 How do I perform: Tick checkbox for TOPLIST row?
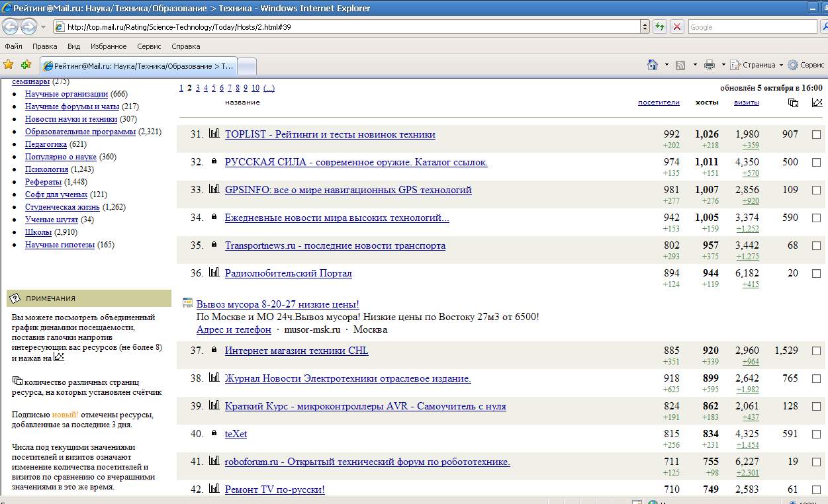coord(816,135)
